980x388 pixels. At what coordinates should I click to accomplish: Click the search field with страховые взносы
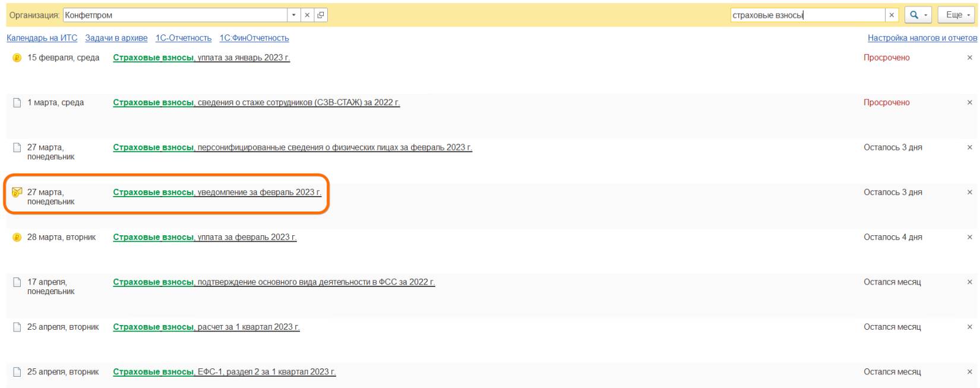tap(807, 15)
